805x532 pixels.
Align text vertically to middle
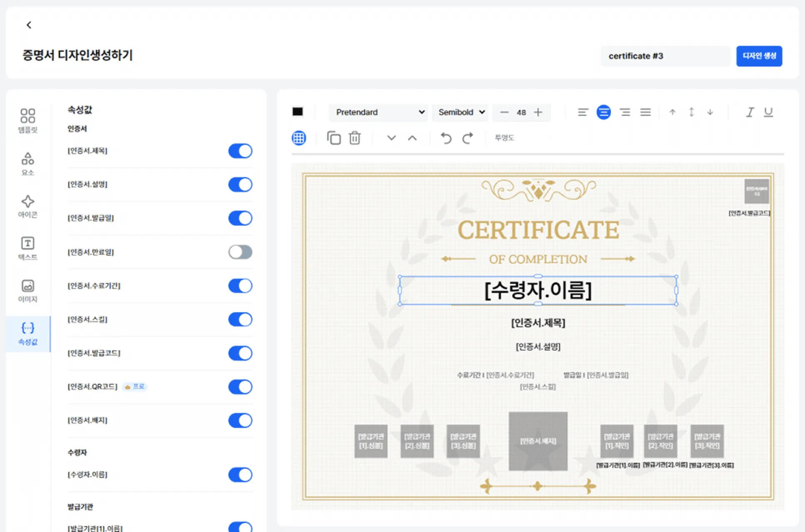click(x=691, y=112)
